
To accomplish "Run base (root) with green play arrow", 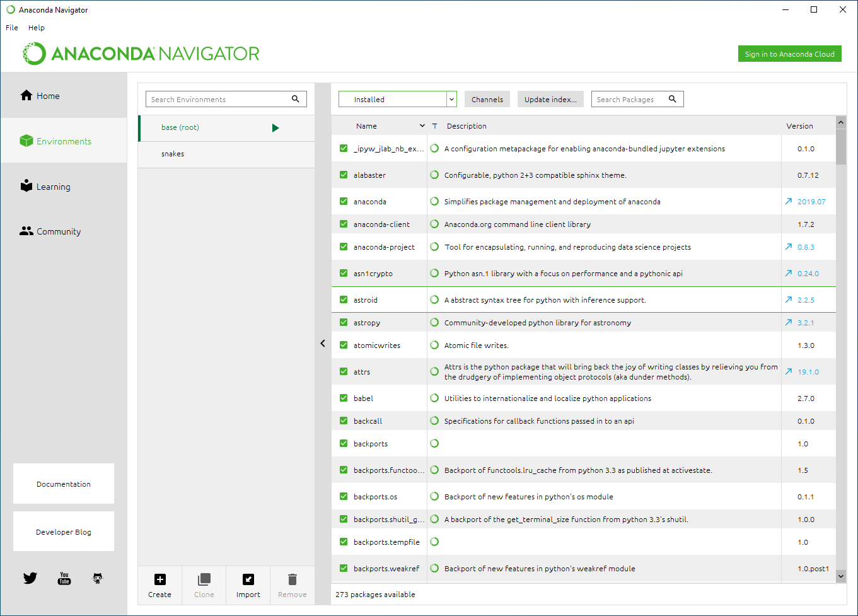I will (275, 128).
